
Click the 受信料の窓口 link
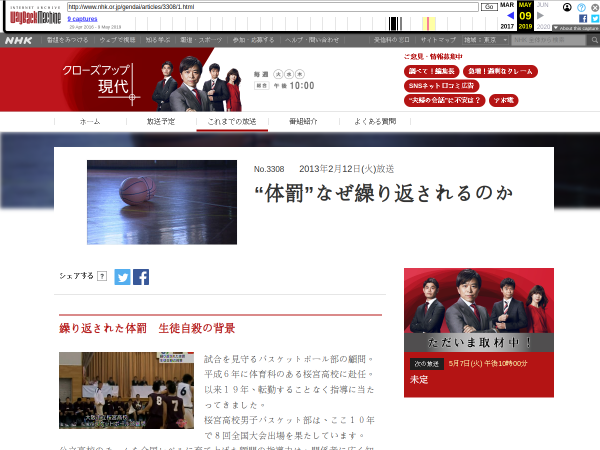pos(391,40)
